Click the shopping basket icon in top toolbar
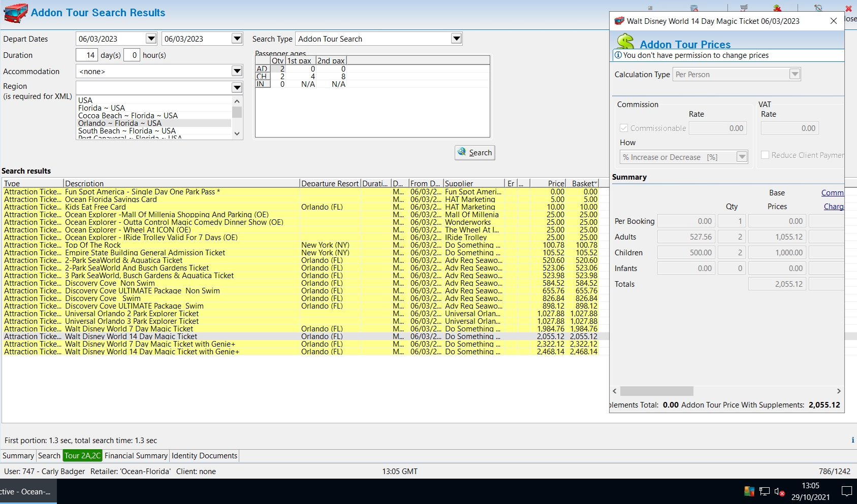 [x=744, y=8]
